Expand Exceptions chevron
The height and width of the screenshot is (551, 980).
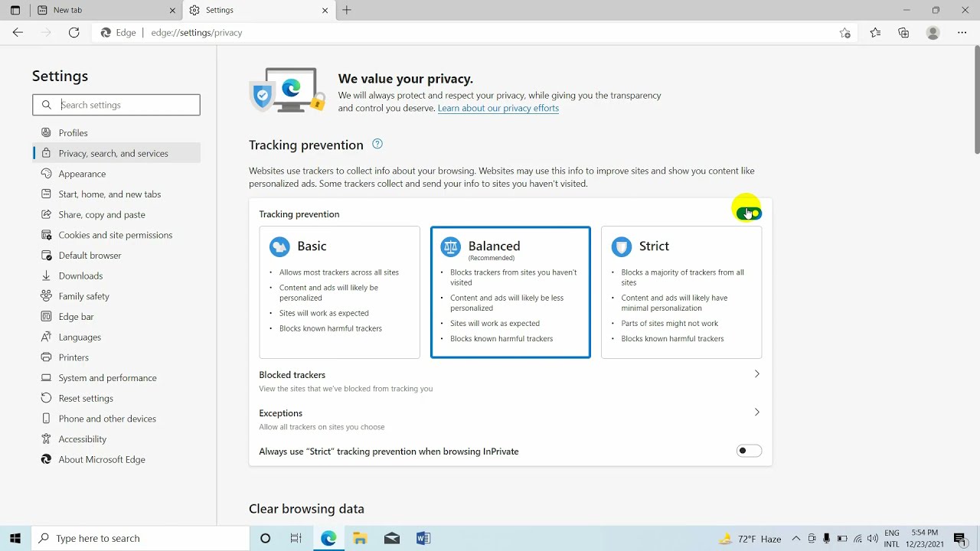[x=756, y=412]
